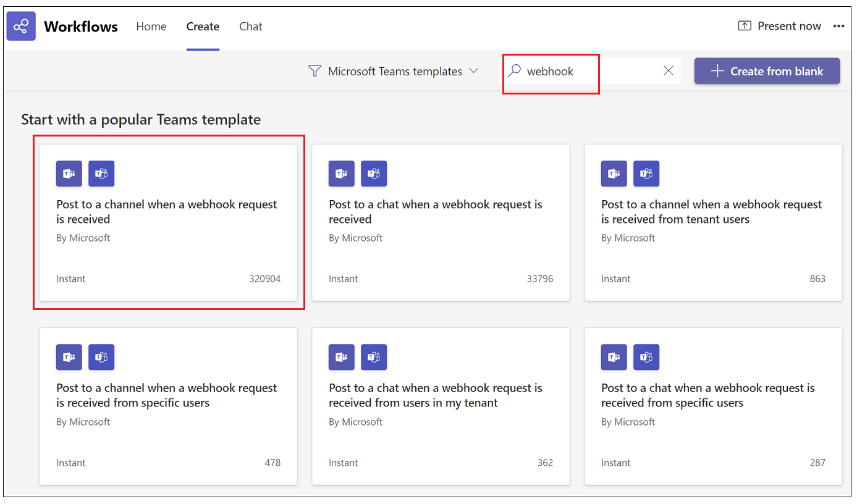
Task: Click the usage count 478
Action: click(272, 463)
